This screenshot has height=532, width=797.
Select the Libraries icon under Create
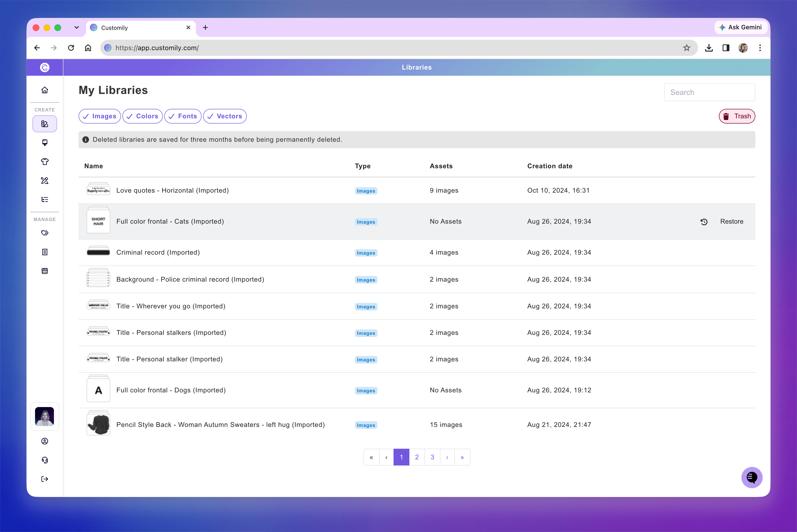point(44,124)
